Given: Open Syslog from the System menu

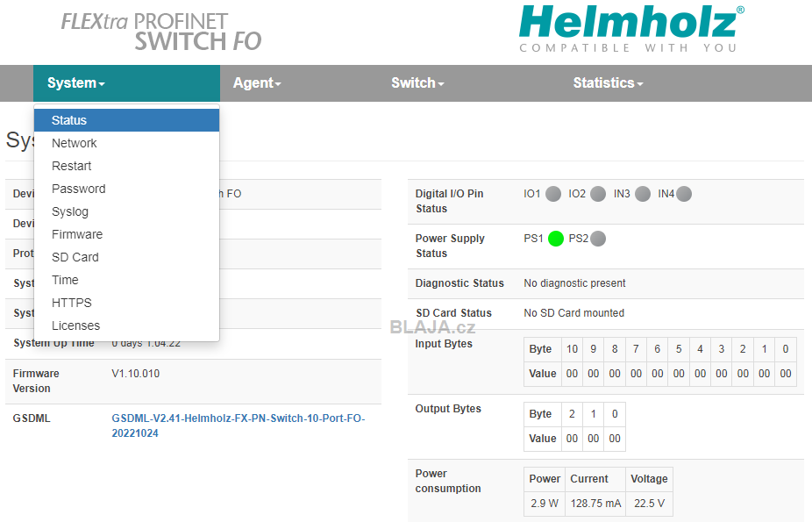Looking at the screenshot, I should pos(127,211).
